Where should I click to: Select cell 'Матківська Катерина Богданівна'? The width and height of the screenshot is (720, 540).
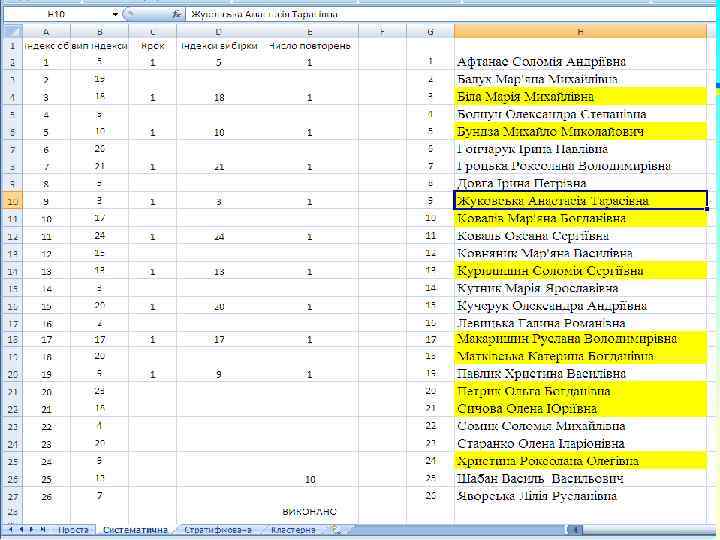click(x=580, y=356)
